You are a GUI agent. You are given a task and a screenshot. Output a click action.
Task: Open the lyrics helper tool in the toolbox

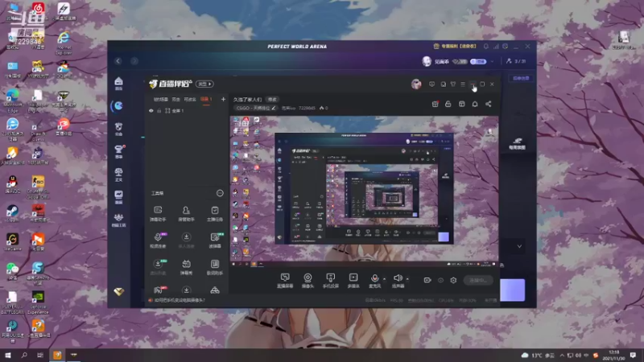point(214,267)
